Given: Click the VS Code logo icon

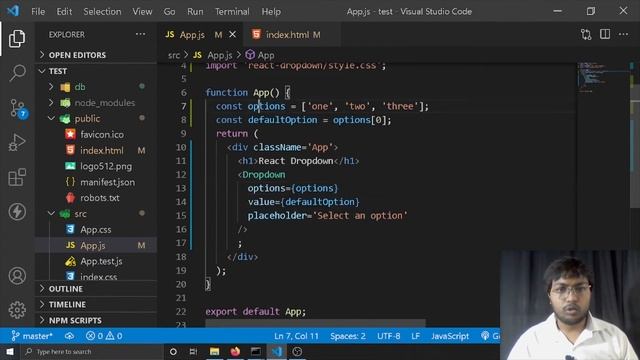Looking at the screenshot, I should coord(13,11).
